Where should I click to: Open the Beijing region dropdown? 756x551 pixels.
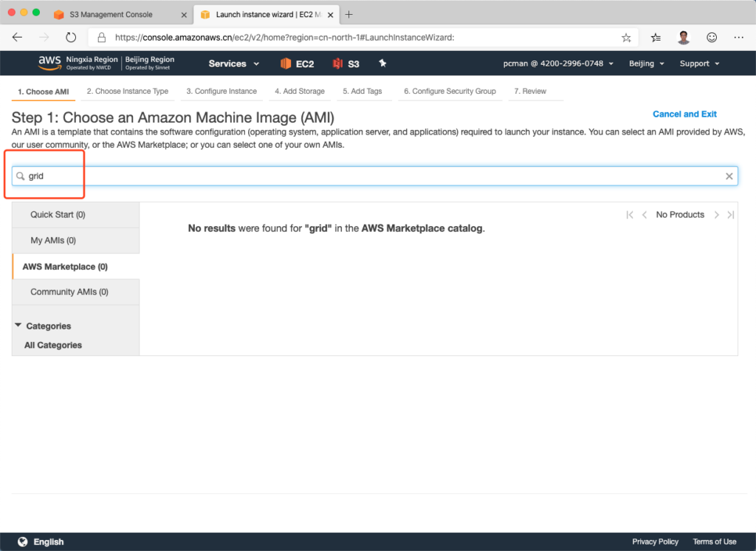646,64
